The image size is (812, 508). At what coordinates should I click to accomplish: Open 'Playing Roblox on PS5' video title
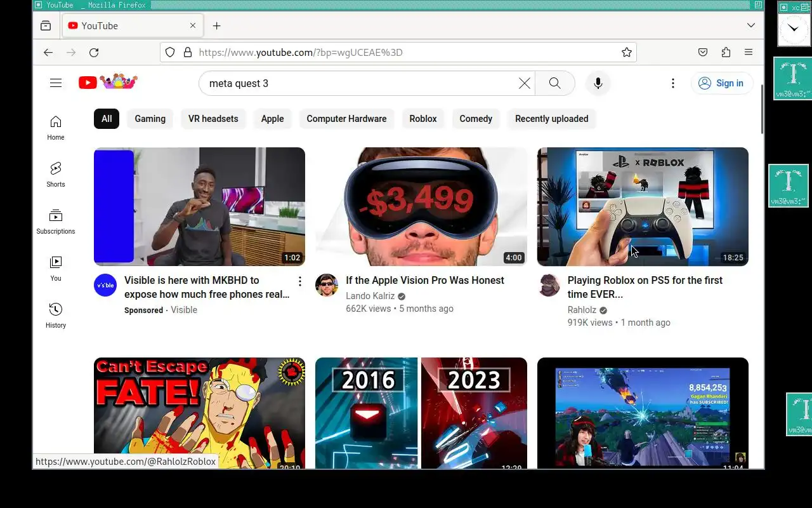(645, 287)
